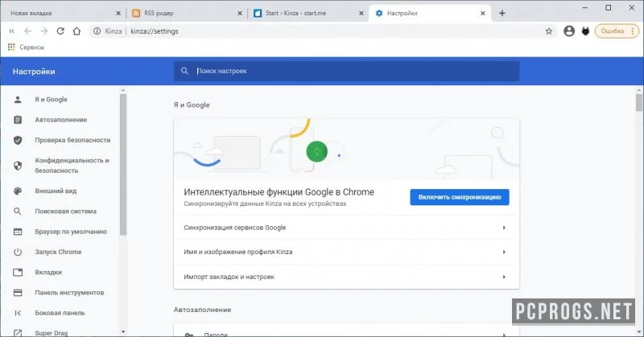Click the palette icon for Внешний вид
This screenshot has height=337, width=644.
point(18,191)
